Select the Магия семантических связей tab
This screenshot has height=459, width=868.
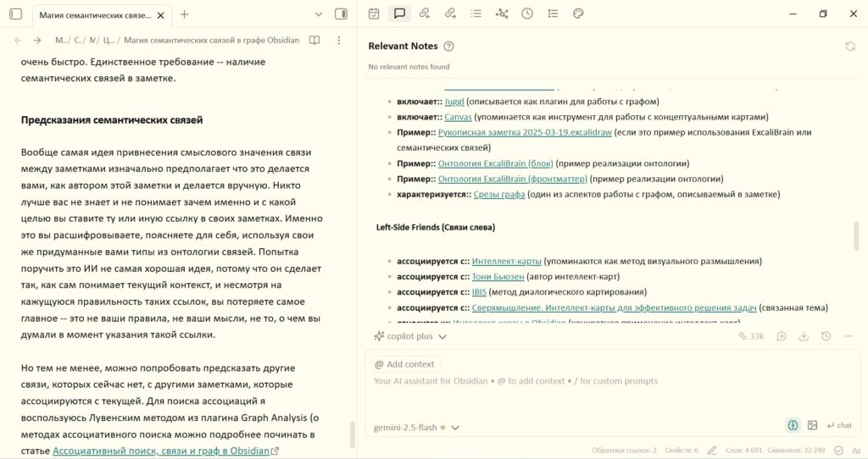(97, 14)
